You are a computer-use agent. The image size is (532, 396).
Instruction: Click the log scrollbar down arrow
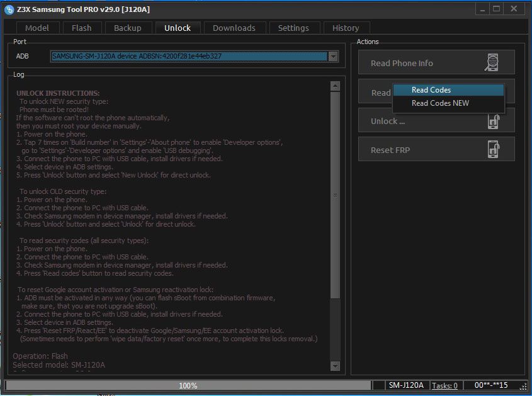tap(335, 366)
